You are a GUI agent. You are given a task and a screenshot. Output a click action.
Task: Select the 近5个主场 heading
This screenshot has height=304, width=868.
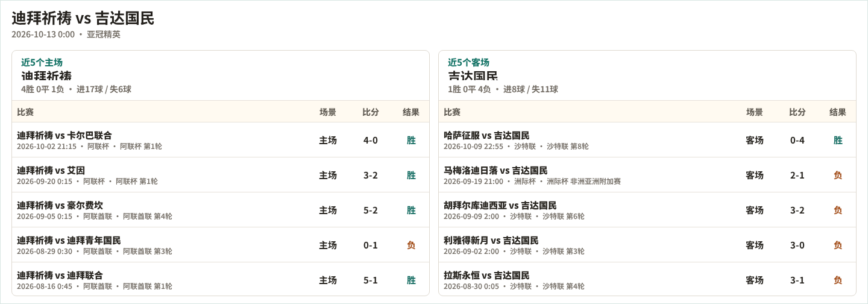click(42, 62)
